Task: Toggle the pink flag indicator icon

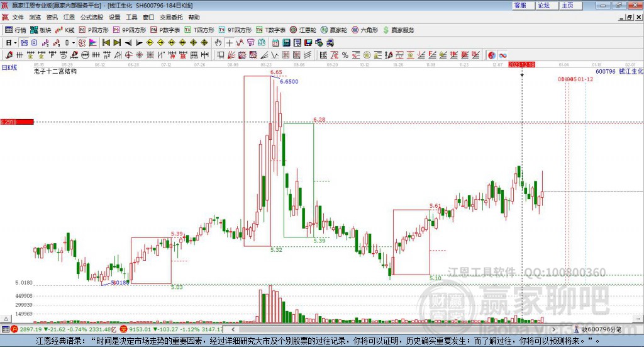Action: coord(93,43)
